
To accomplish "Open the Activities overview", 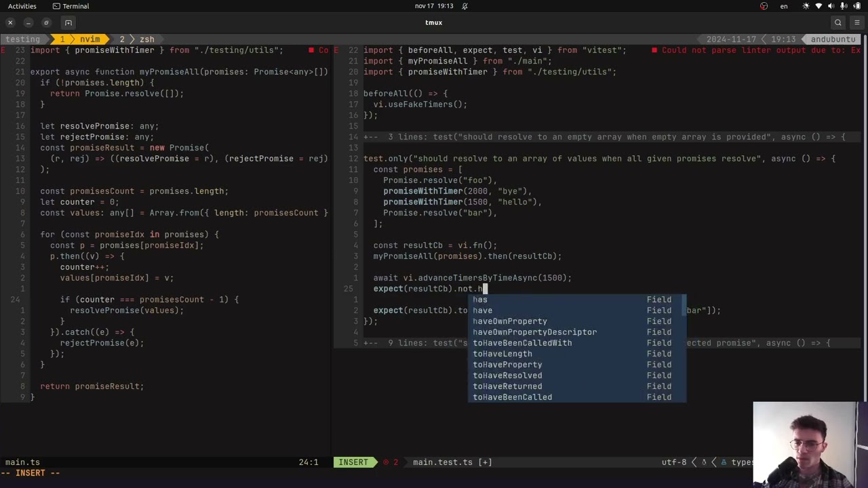I will click(x=22, y=6).
